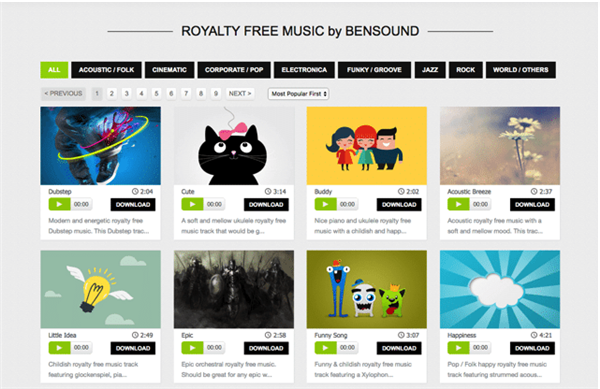
Task: Play the Funny Song track
Action: [x=325, y=348]
